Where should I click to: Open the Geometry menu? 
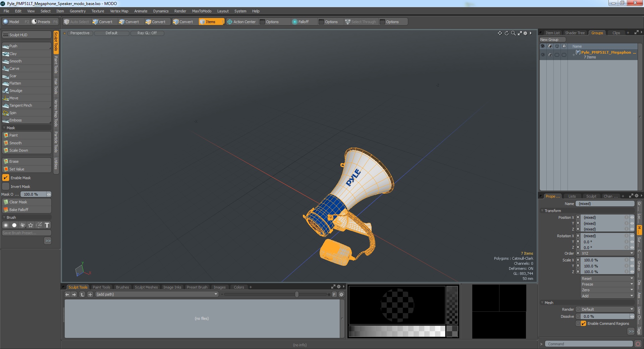pyautogui.click(x=77, y=11)
